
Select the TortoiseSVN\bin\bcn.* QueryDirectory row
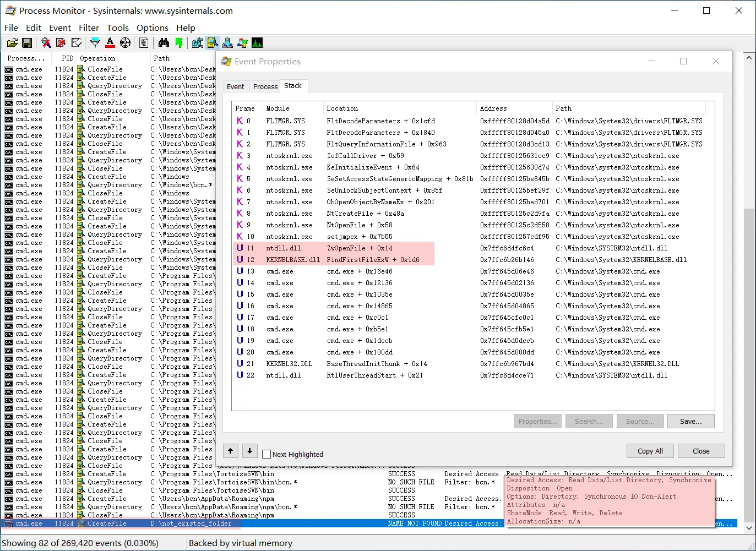pos(369,482)
